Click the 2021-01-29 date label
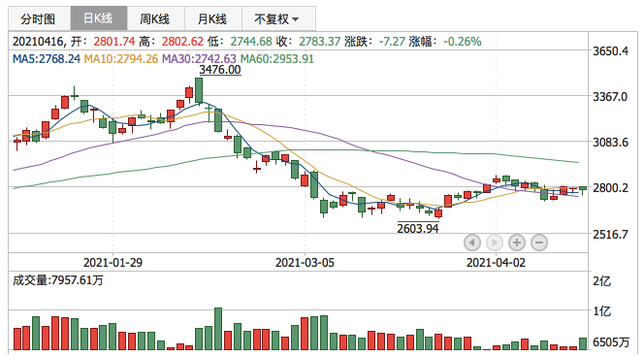Image resolution: width=644 pixels, height=357 pixels. [x=113, y=263]
